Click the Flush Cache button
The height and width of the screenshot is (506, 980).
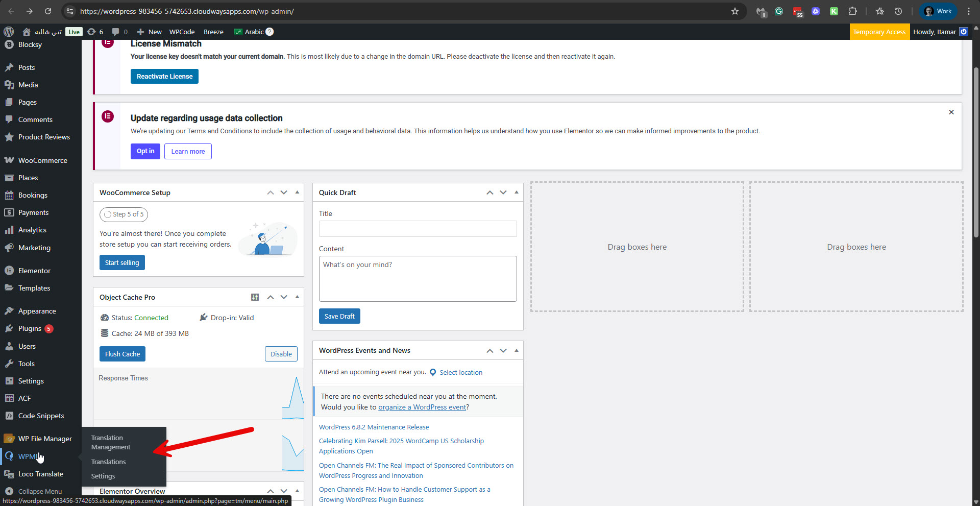click(122, 354)
